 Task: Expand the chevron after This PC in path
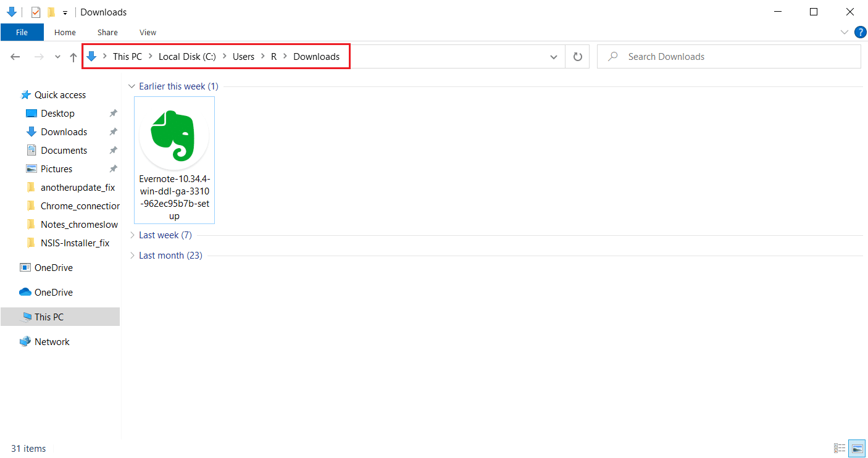151,56
